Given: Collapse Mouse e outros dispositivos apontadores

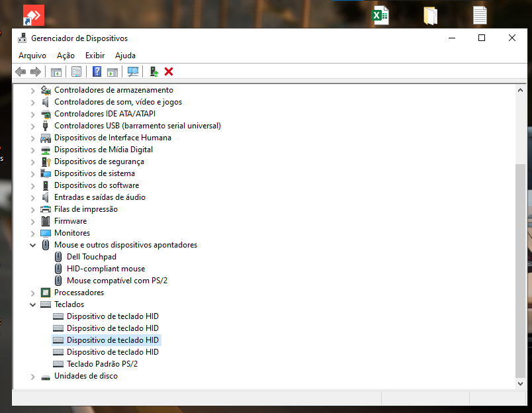Looking at the screenshot, I should coord(32,245).
